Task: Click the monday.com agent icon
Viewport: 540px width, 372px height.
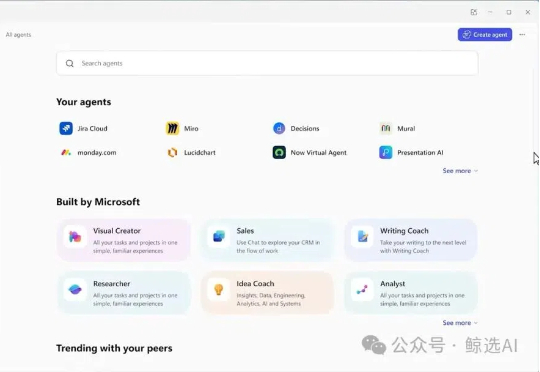Action: [x=66, y=152]
